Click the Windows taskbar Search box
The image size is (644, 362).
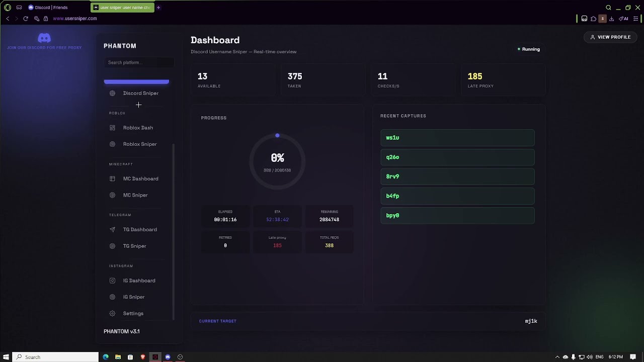pyautogui.click(x=55, y=357)
